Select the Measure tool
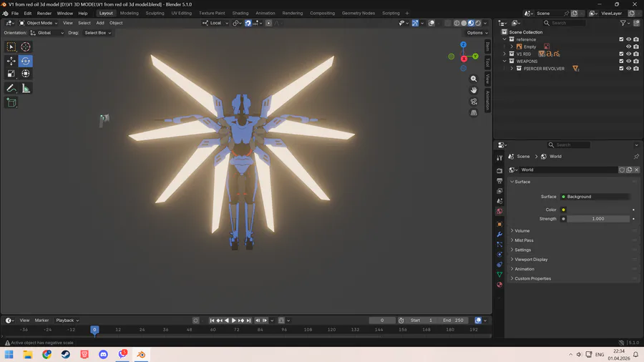The width and height of the screenshot is (644, 362). [26, 88]
